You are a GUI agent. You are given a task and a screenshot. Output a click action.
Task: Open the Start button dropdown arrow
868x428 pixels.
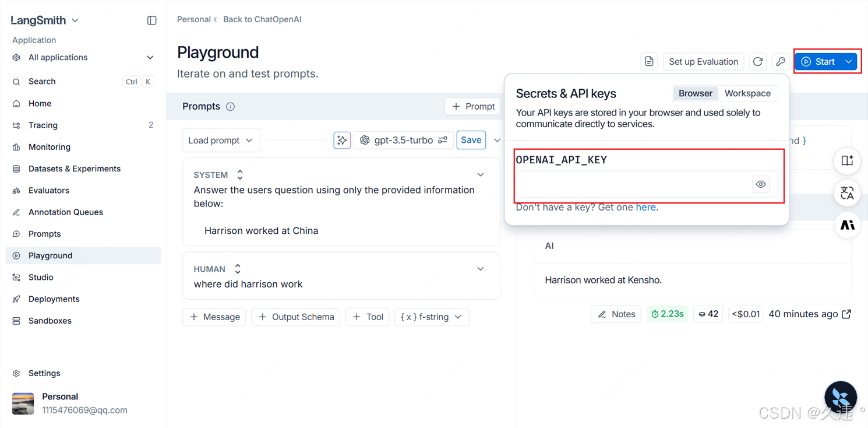[x=849, y=61]
